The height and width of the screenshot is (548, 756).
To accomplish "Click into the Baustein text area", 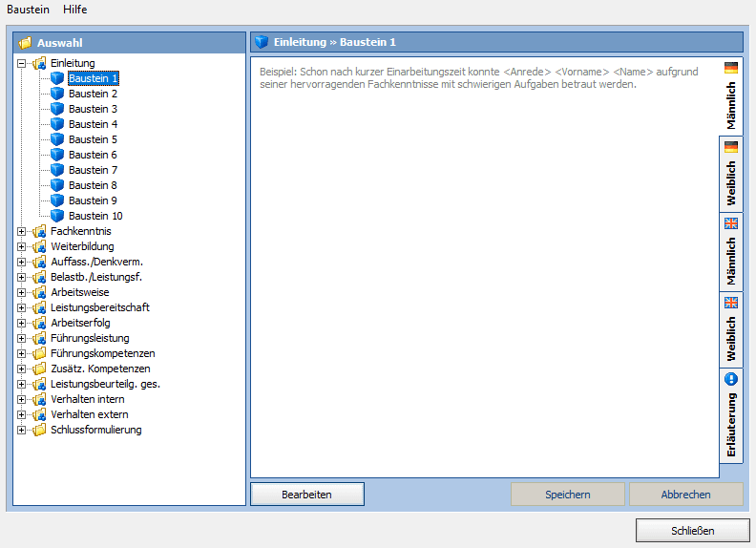I will click(x=485, y=267).
